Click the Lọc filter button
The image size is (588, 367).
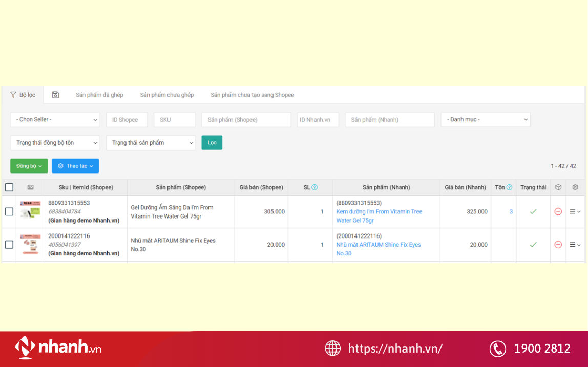[x=212, y=143]
